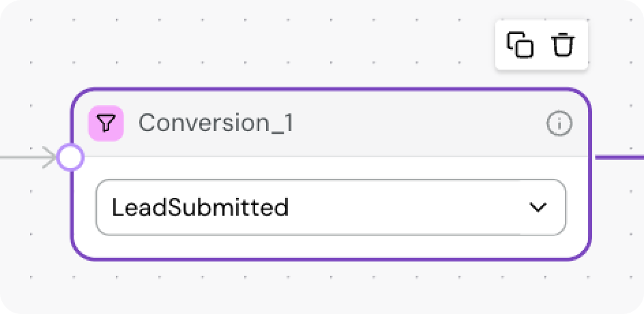Click the floating toolbar between its two icons
The image size is (644, 314).
click(x=542, y=45)
